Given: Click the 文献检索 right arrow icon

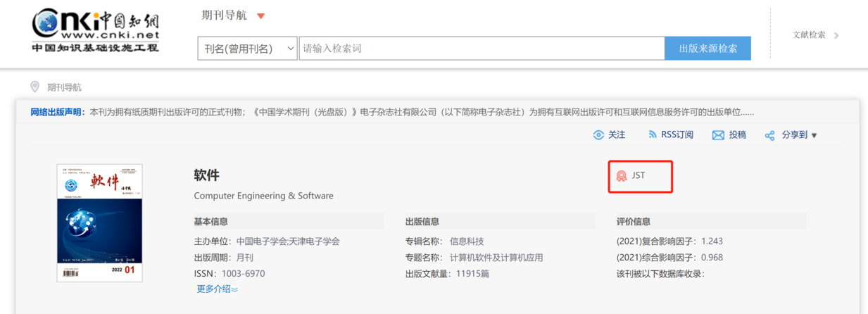Looking at the screenshot, I should click(x=836, y=35).
